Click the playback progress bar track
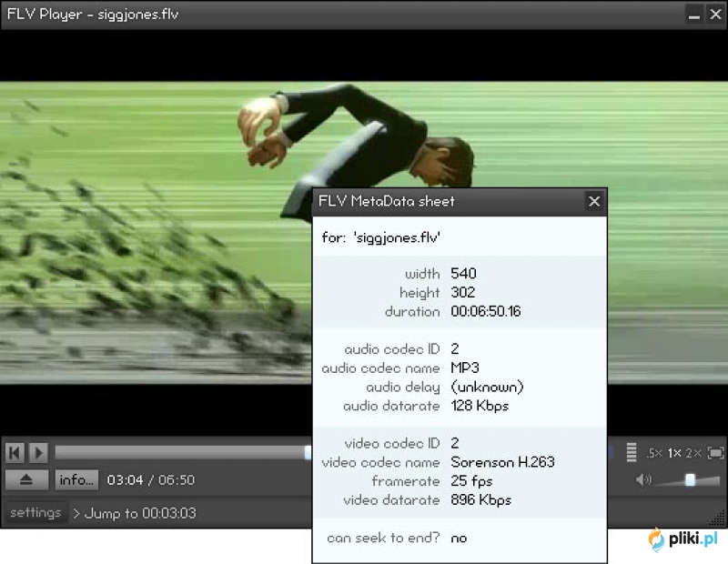 (184, 453)
